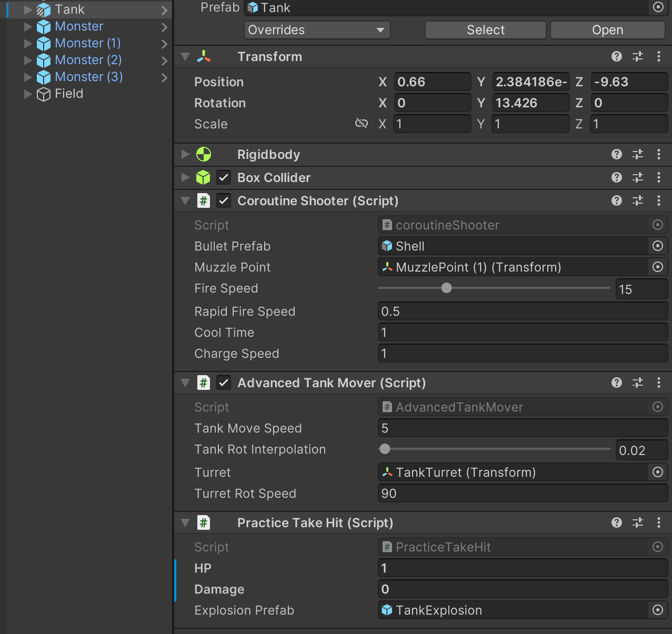
Task: Open Coroutine Shooter preset icon
Action: click(638, 200)
